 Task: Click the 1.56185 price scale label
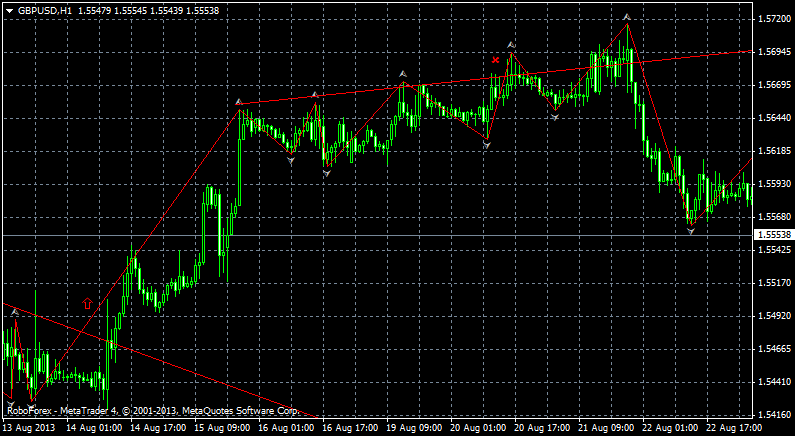click(774, 151)
